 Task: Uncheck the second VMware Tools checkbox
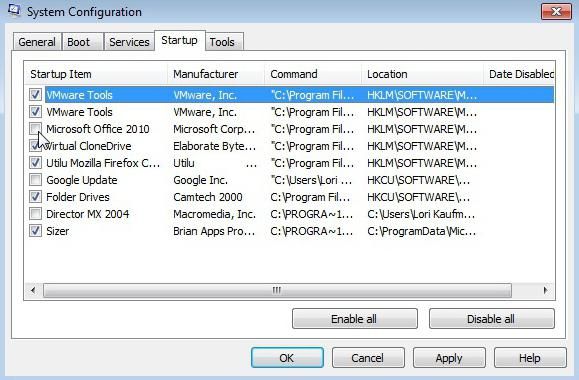(35, 112)
